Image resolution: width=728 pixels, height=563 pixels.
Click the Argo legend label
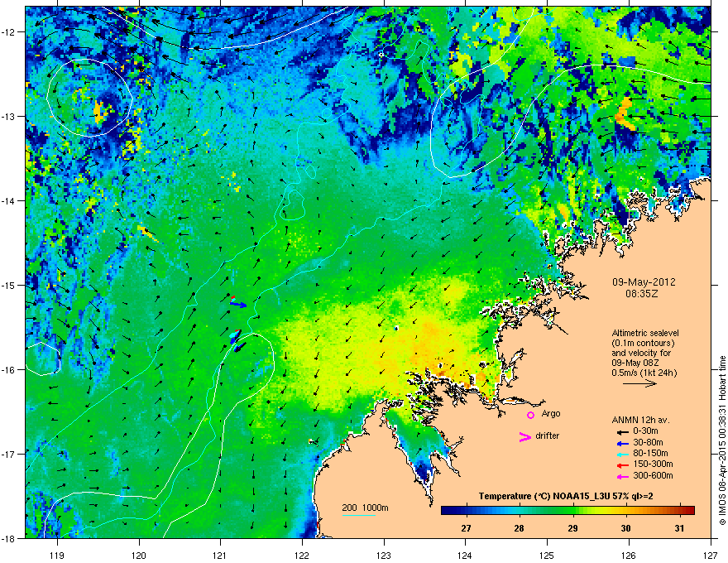(551, 413)
